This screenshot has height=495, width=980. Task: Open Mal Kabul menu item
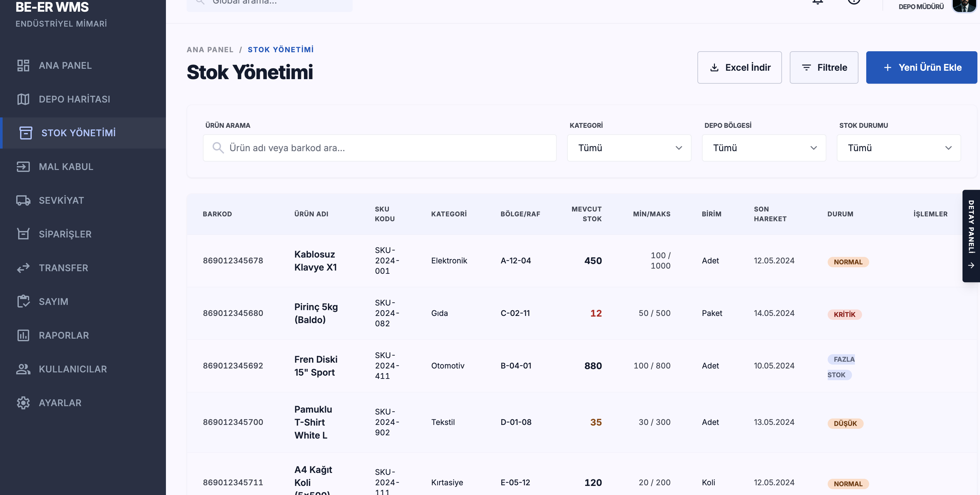(83, 167)
